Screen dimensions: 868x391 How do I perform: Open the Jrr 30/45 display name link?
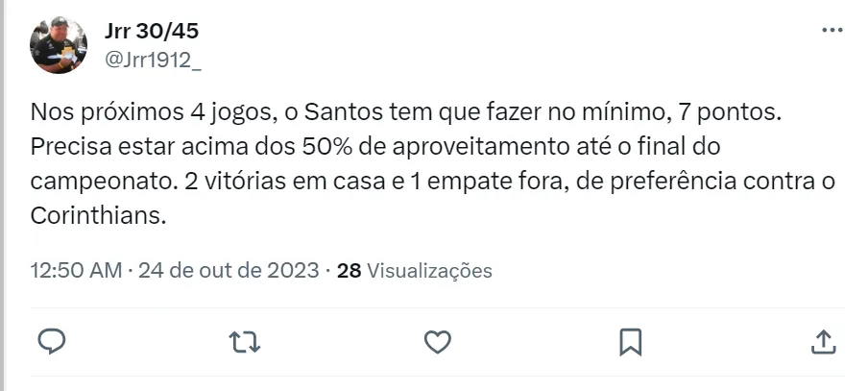click(x=151, y=31)
